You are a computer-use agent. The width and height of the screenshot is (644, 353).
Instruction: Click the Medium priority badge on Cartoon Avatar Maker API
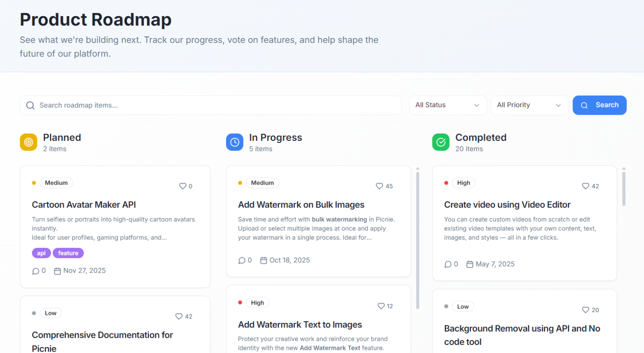pos(56,182)
